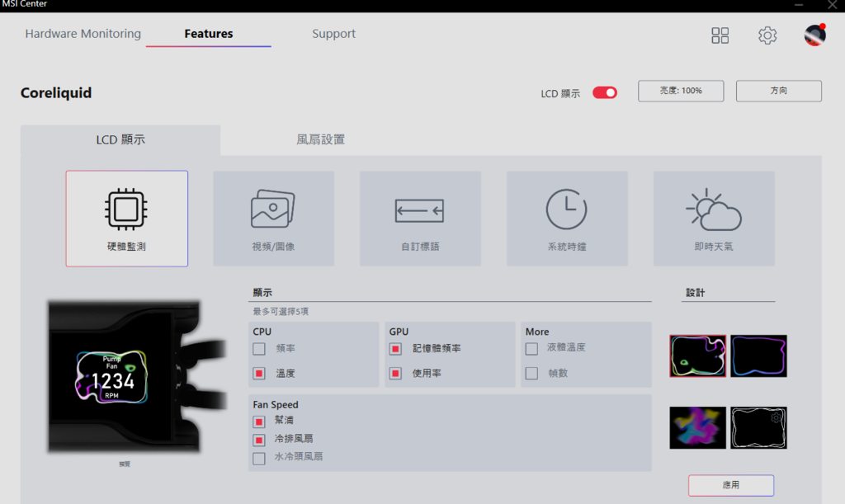Screen dimensions: 845x504
Task: Click the 方向 orientation button
Action: 779,91
